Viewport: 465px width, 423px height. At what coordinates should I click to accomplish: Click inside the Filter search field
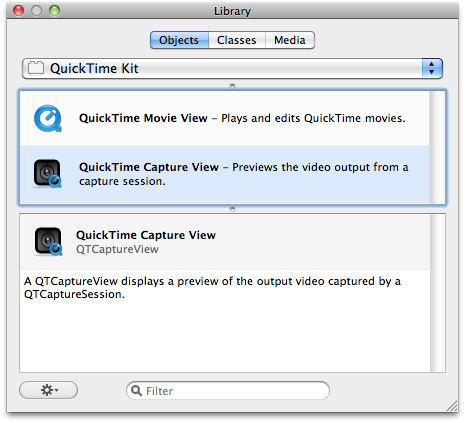(x=228, y=390)
